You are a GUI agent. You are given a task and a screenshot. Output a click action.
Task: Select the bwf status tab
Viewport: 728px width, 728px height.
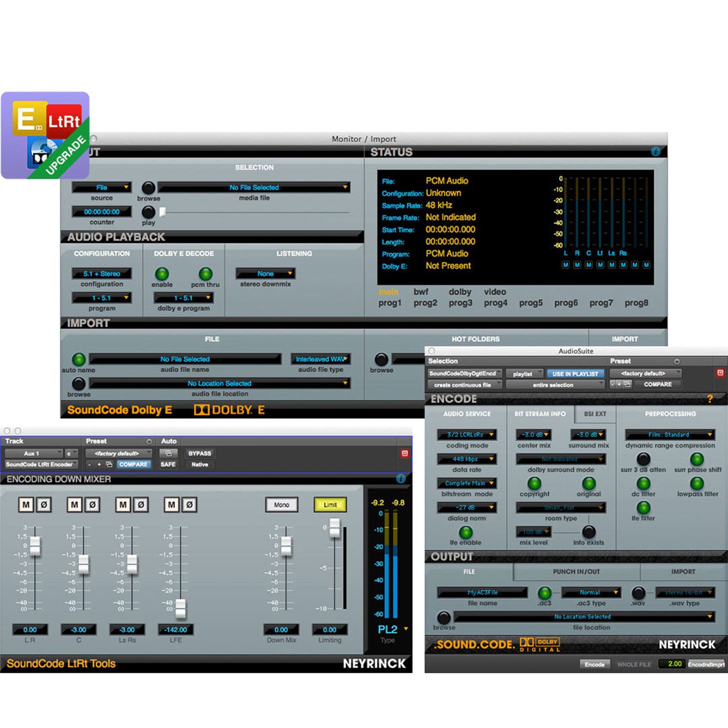click(x=421, y=292)
